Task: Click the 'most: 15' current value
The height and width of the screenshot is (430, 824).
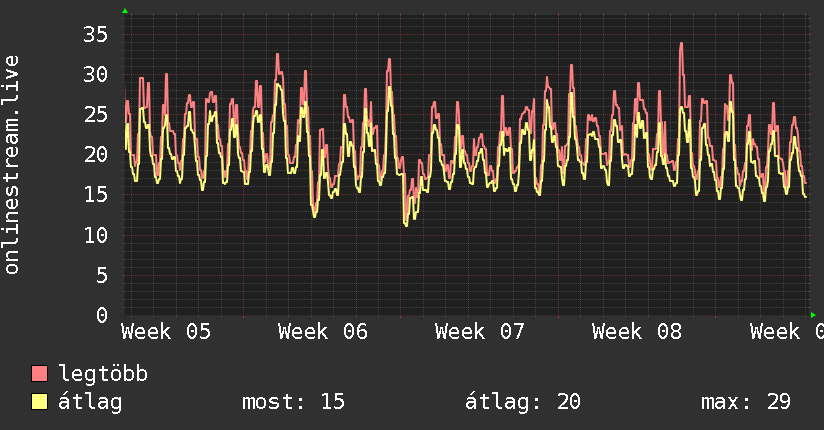Action: point(293,402)
